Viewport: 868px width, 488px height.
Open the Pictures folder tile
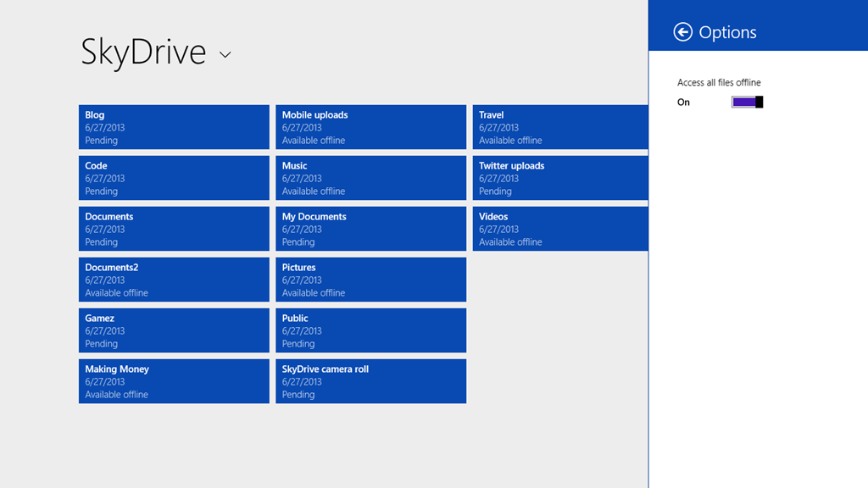click(x=371, y=280)
